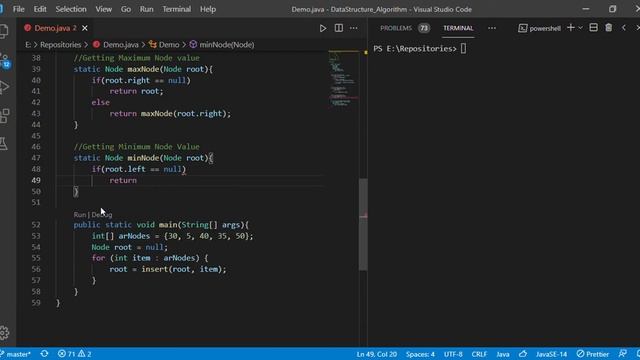Expand the Repositories breadcrumb
This screenshot has height=360, width=640.
tap(60, 45)
